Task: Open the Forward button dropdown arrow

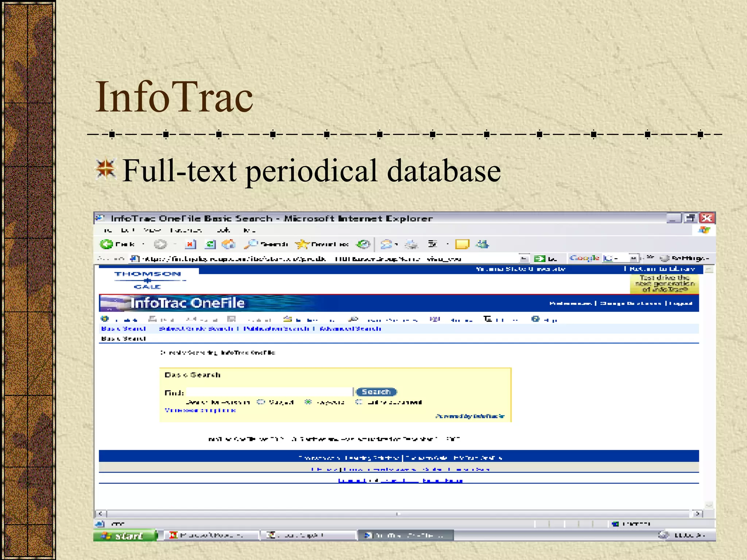Action: click(x=175, y=244)
